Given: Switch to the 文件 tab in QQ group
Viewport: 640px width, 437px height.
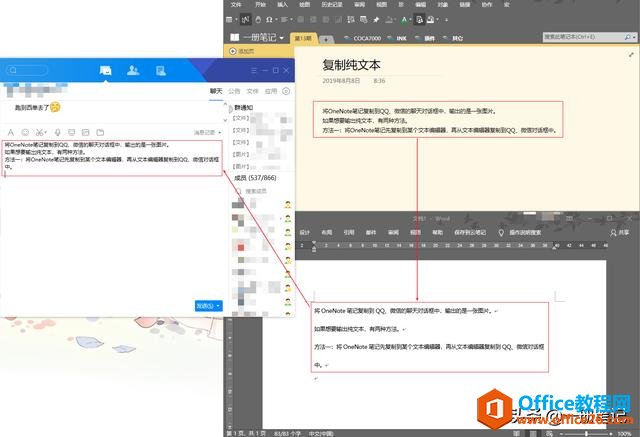Looking at the screenshot, I should [253, 91].
